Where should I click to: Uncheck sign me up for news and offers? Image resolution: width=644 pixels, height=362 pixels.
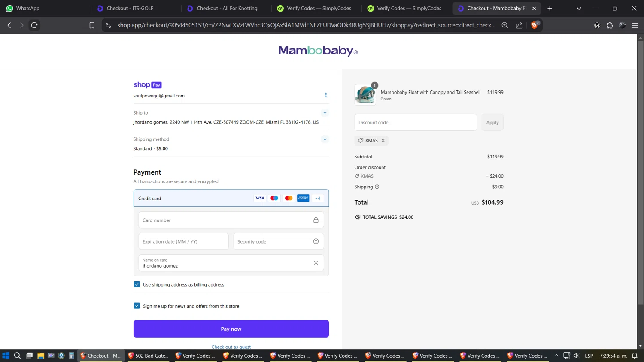[x=137, y=306]
